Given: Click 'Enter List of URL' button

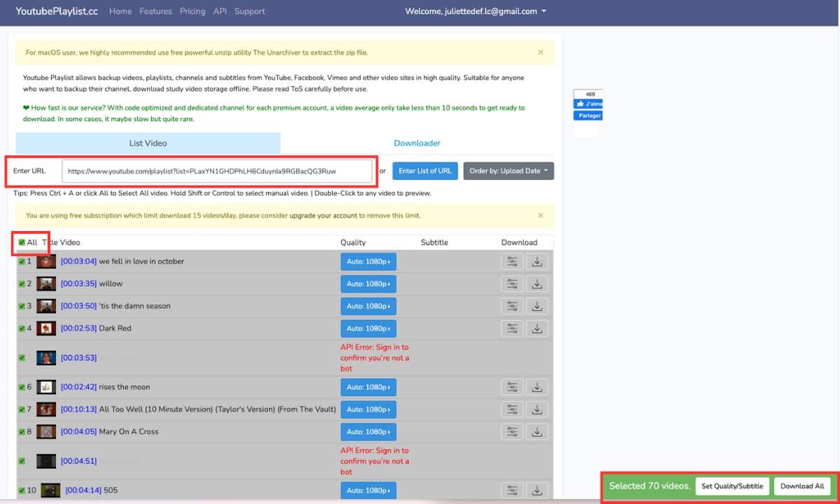Looking at the screenshot, I should [x=425, y=171].
